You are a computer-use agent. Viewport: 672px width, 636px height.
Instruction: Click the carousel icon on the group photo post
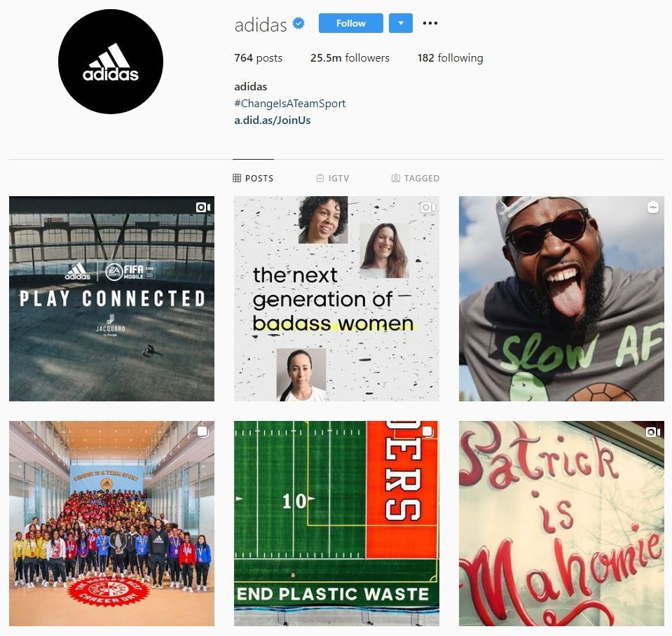[203, 431]
